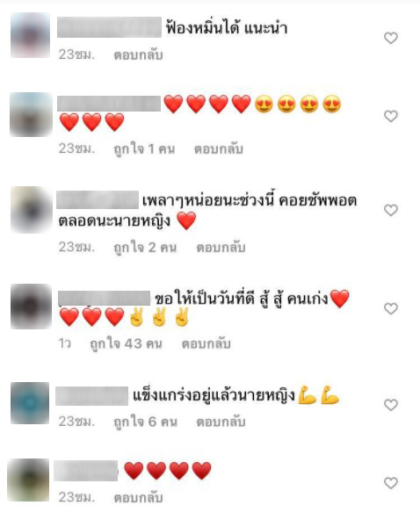Like the comment 'ฟ้องหมิ่นได้ แนะนำ'
The width and height of the screenshot is (420, 527).
pyautogui.click(x=391, y=38)
